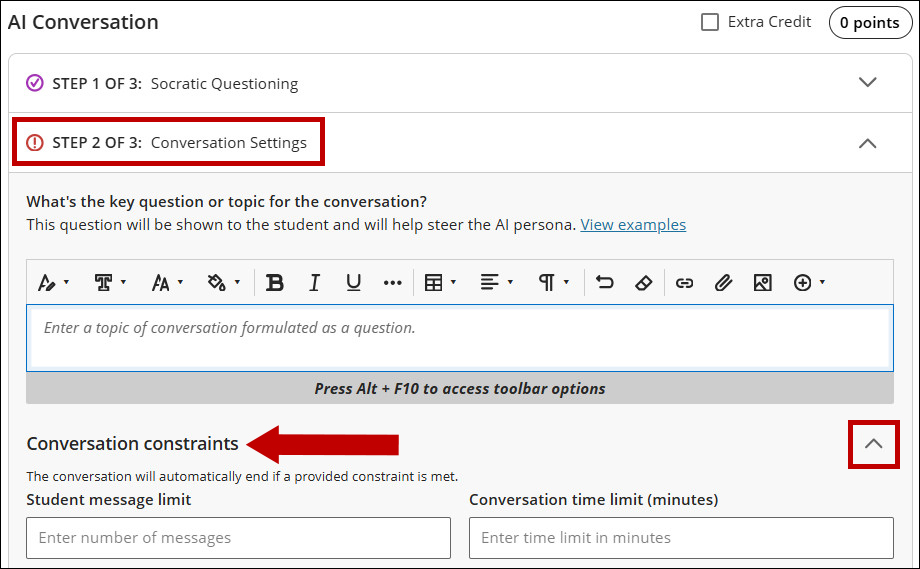
Task: Open the font family dropdown
Action: pyautogui.click(x=109, y=283)
